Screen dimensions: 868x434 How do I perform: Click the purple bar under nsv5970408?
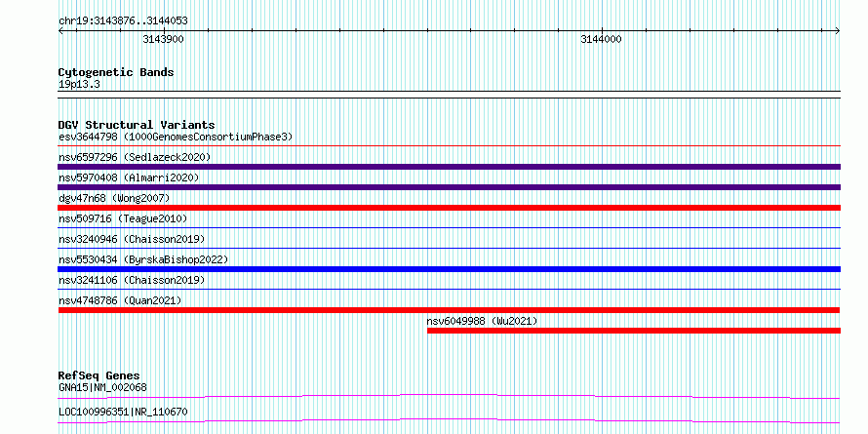click(x=449, y=187)
